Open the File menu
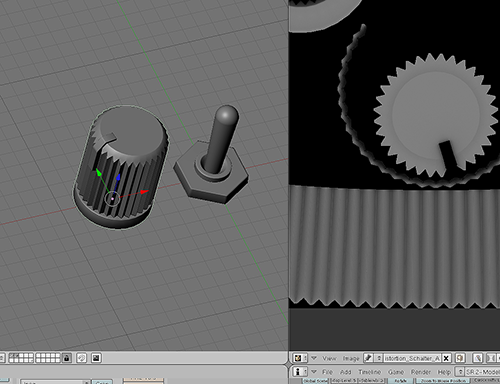The image size is (500, 384). pyautogui.click(x=327, y=372)
